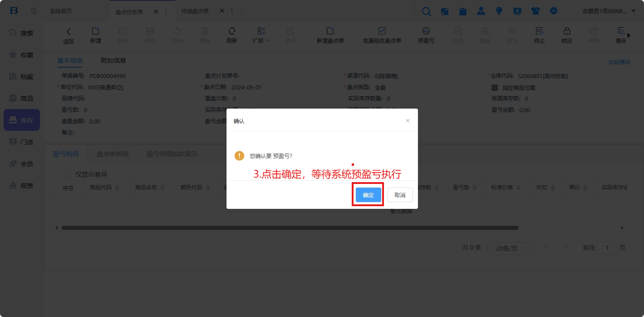The width and height of the screenshot is (644, 317).
Task: Click the FB logo icon
Action: [x=14, y=10]
